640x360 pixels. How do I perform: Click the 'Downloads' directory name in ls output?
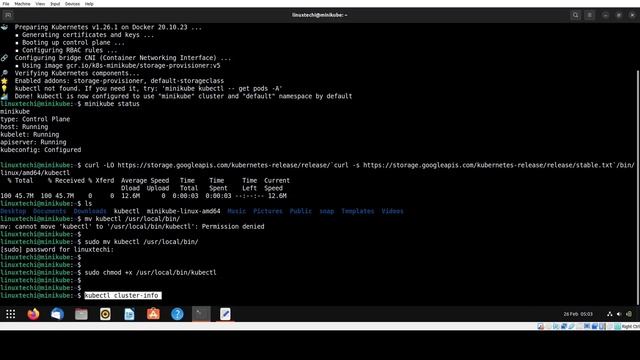click(90, 211)
